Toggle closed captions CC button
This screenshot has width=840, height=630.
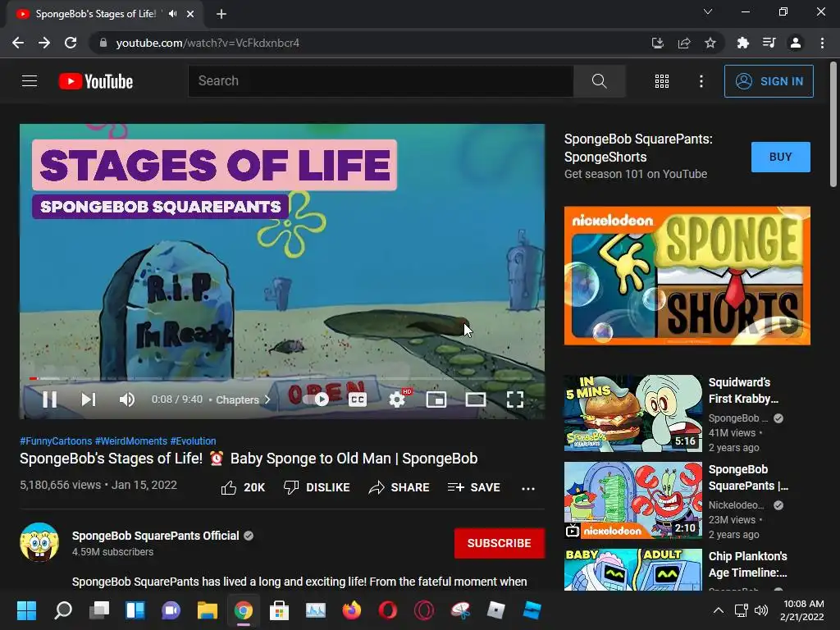coord(358,399)
